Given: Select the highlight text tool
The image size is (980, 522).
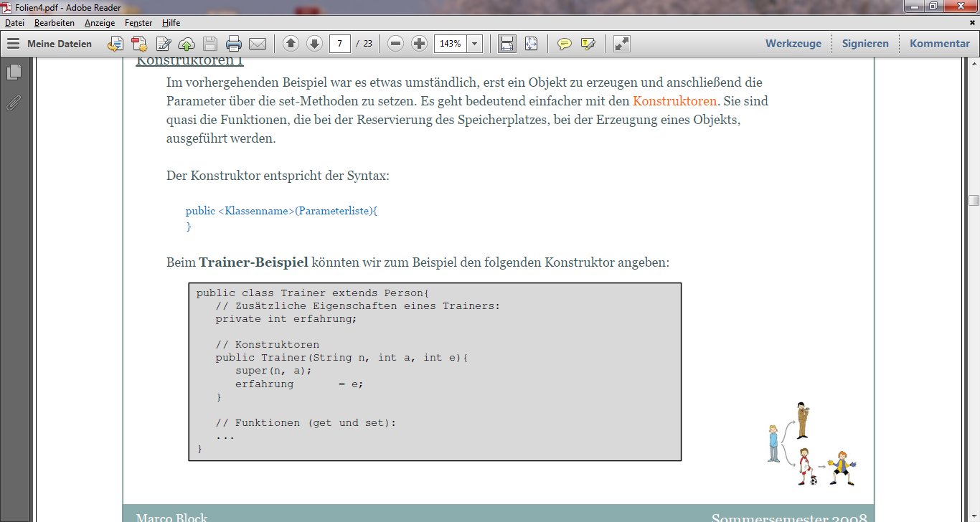Looking at the screenshot, I should point(588,44).
